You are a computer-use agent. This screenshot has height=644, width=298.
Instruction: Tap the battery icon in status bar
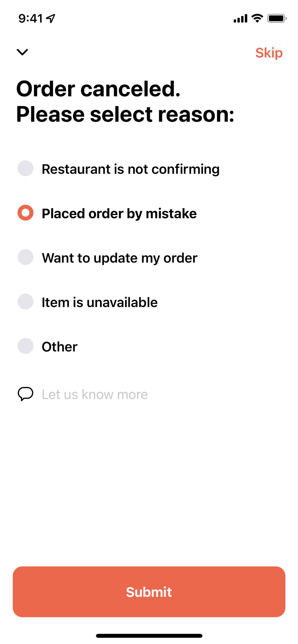[x=276, y=18]
